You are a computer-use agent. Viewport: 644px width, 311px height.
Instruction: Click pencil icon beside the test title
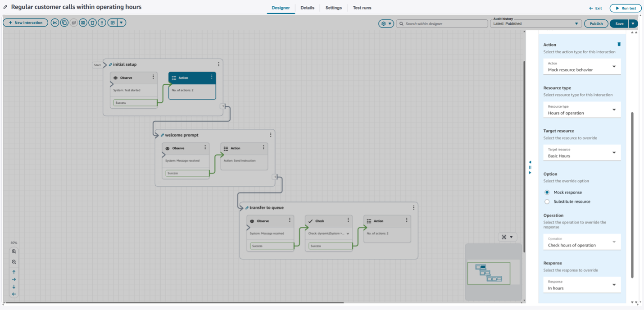point(5,7)
